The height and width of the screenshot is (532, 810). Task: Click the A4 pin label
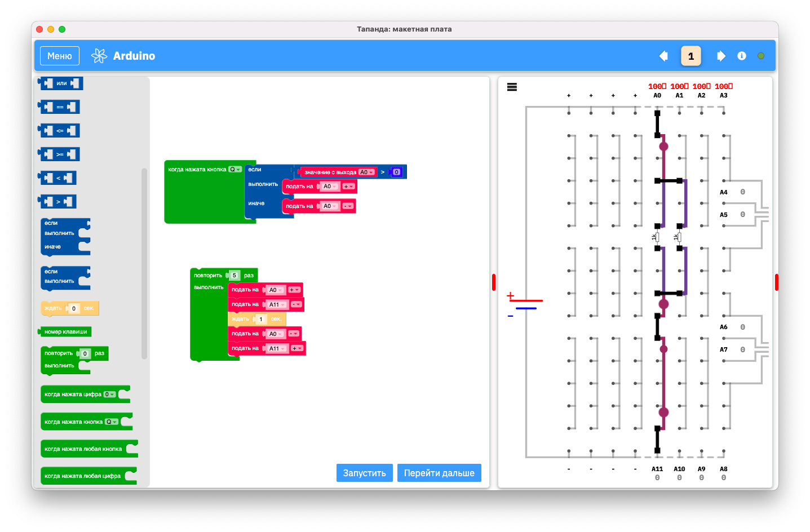(x=724, y=192)
